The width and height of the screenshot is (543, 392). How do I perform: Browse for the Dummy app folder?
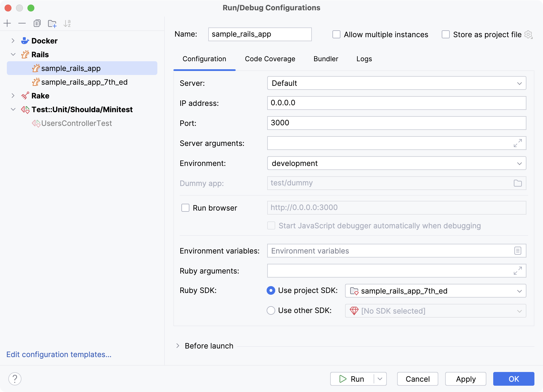[518, 183]
